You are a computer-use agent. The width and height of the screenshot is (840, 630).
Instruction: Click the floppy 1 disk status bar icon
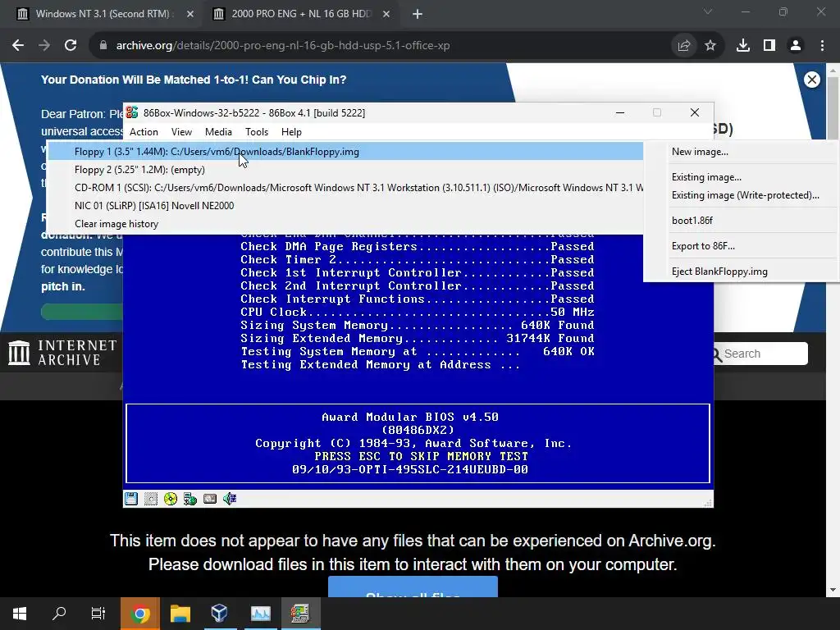(x=131, y=499)
